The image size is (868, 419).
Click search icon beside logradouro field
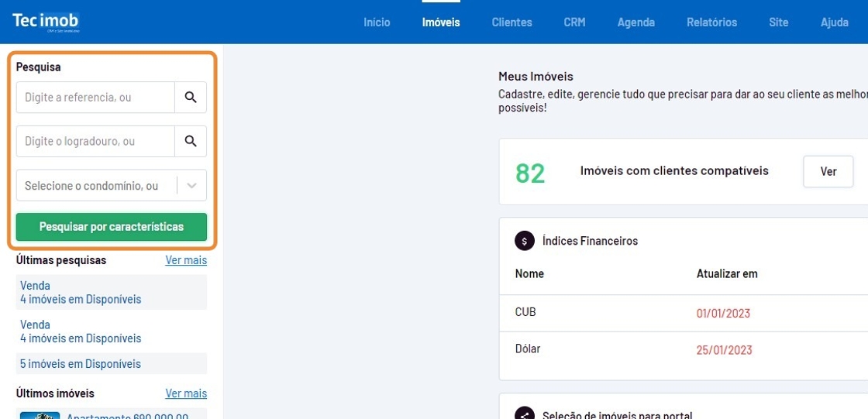(x=191, y=142)
